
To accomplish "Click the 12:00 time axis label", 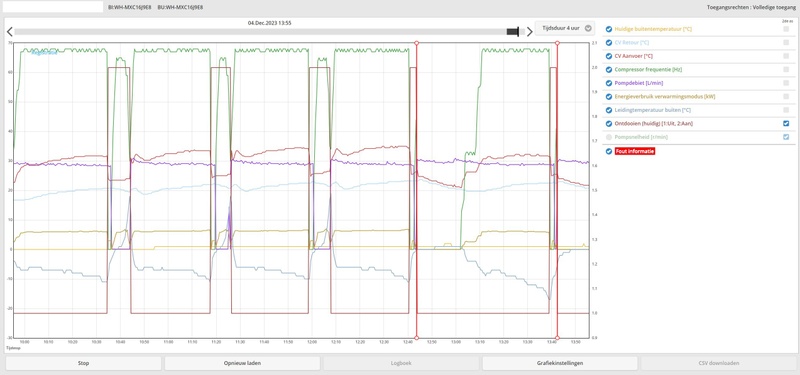I will pyautogui.click(x=311, y=342).
